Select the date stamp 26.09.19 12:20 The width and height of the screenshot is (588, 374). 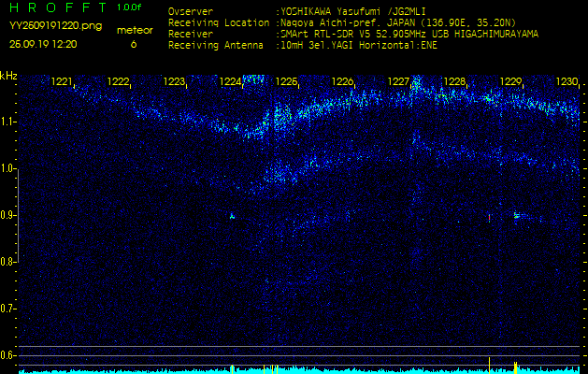(x=44, y=44)
